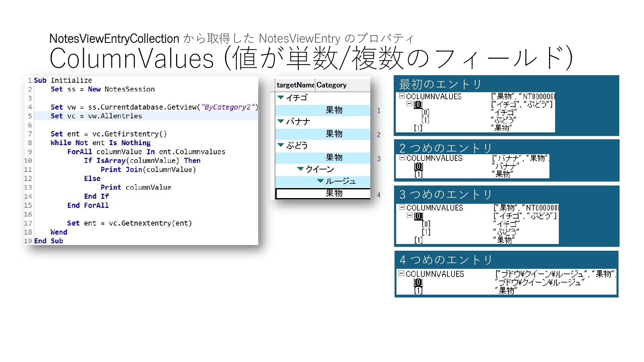Collapse COLUMNVALUES in 最初のエントリ panel
644x362 pixels.
401,96
